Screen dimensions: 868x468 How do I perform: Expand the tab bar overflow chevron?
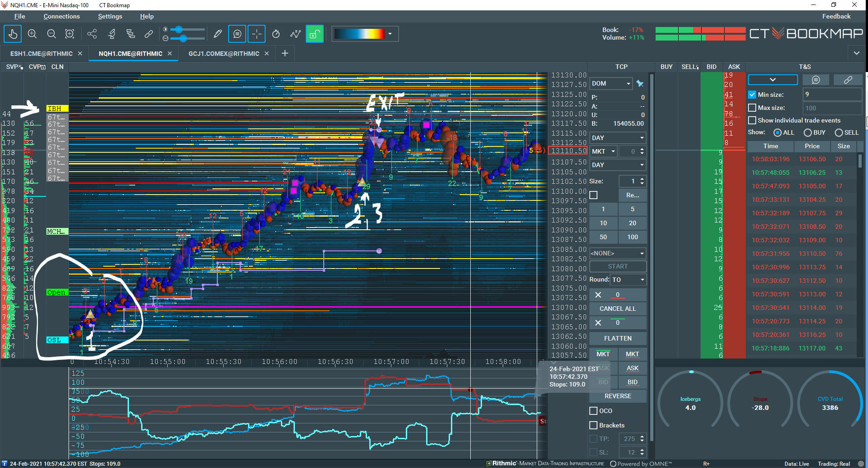[857, 53]
